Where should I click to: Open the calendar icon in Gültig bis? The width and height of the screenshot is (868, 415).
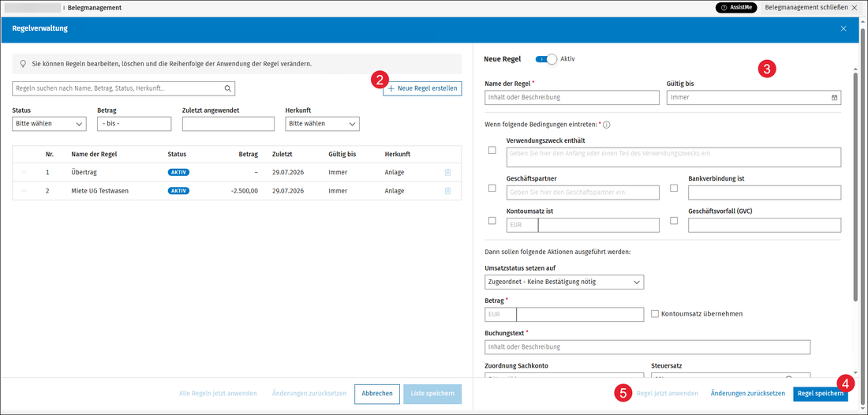(834, 97)
